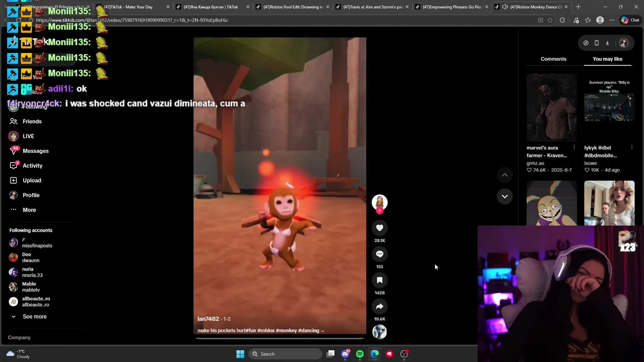Open the Edge browser profile icon
Viewport: 644px width, 362px height.
coord(600,20)
